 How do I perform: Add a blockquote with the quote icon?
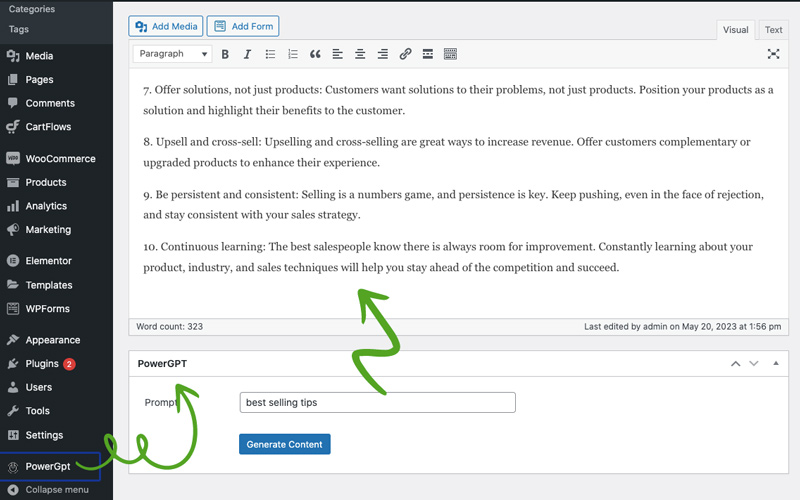[315, 54]
